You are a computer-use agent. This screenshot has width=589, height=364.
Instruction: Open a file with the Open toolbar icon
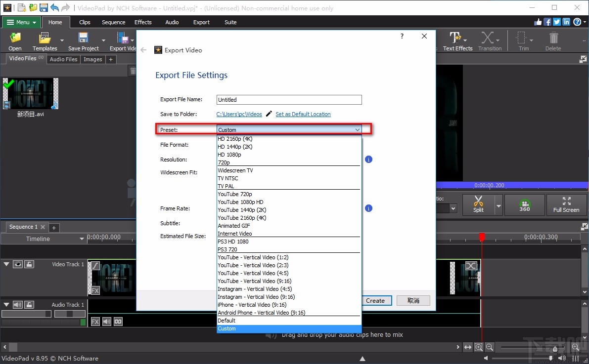click(x=15, y=41)
